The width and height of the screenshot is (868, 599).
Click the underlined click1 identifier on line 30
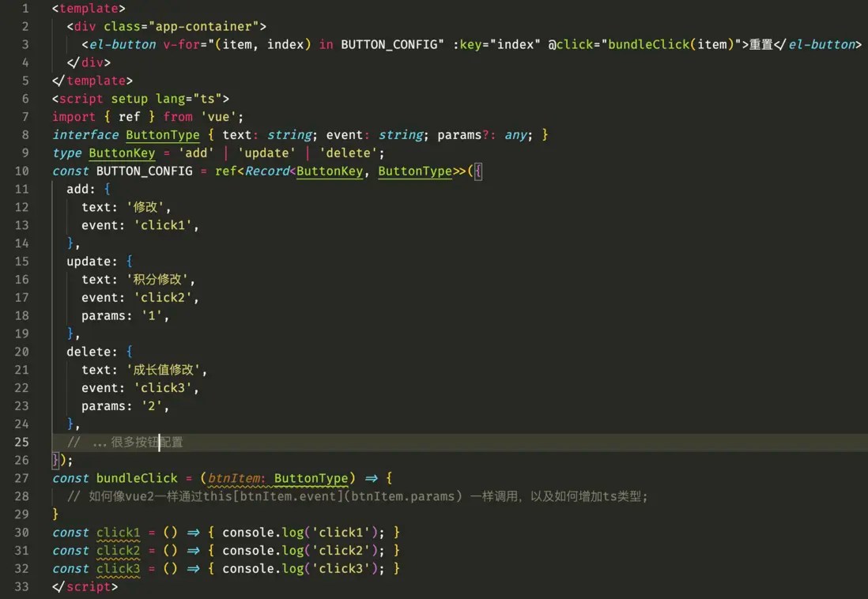[x=117, y=533]
